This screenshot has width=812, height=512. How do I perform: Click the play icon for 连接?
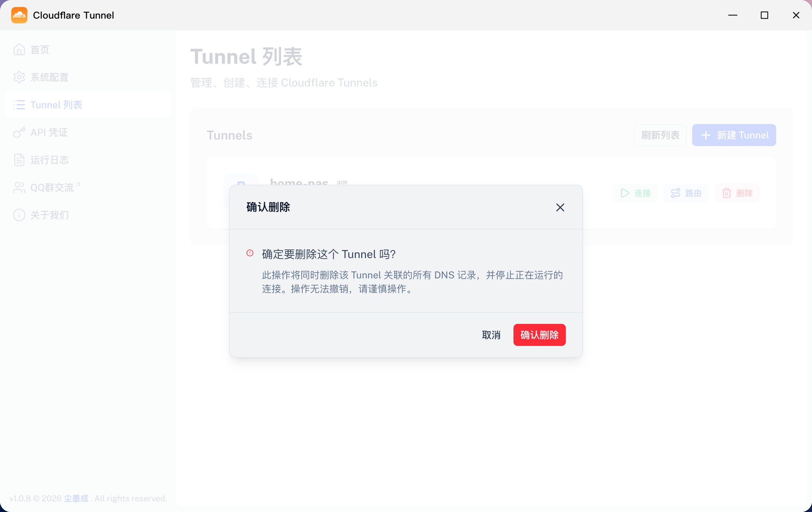click(625, 193)
